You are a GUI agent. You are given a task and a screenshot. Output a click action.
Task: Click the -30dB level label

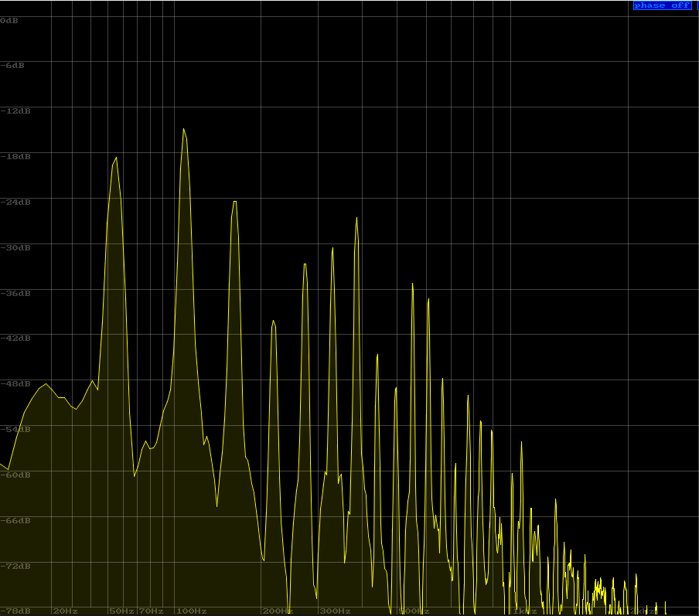coord(15,248)
